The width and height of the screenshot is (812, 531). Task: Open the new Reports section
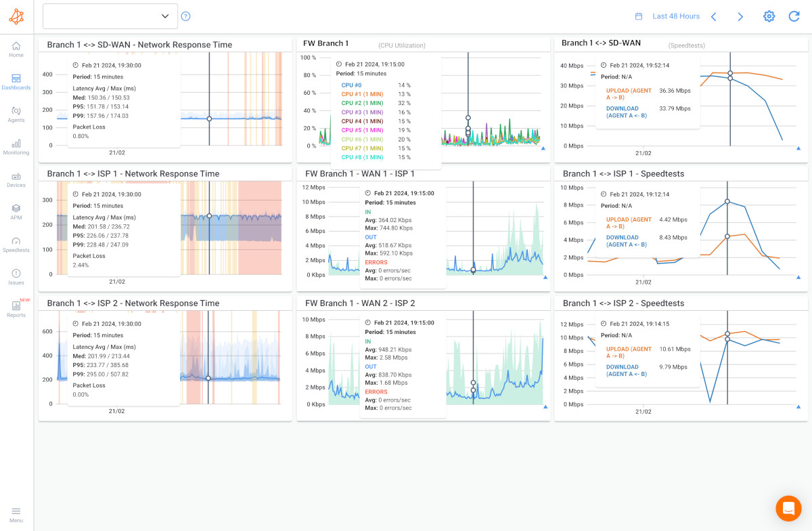point(16,310)
